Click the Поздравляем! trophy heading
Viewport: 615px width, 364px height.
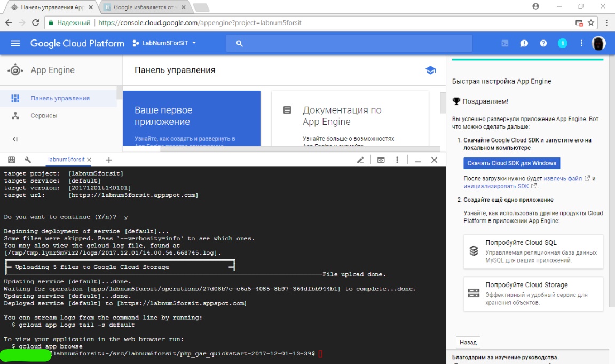480,101
